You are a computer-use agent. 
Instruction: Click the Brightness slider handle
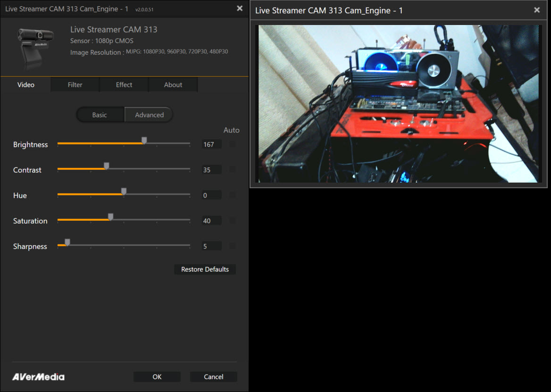[144, 141]
